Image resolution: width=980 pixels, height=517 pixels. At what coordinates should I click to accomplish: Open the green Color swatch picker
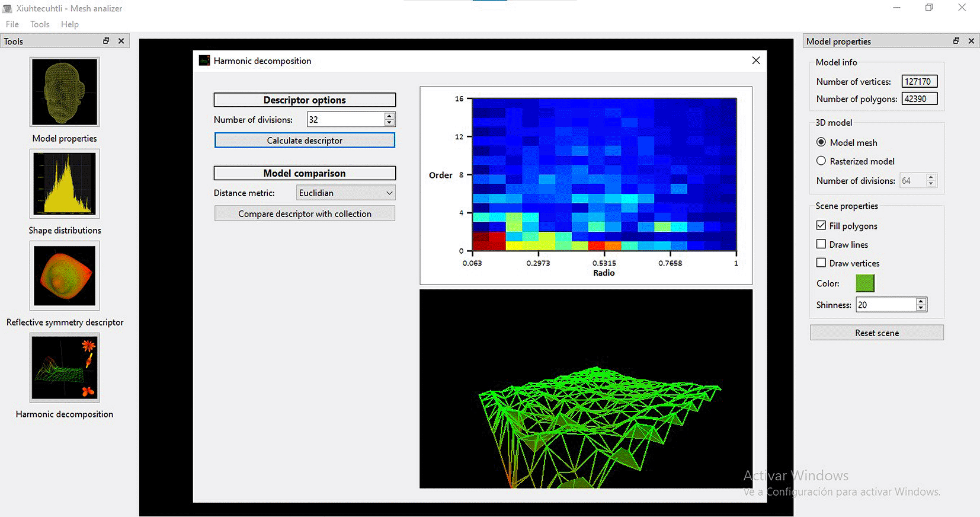(x=865, y=283)
